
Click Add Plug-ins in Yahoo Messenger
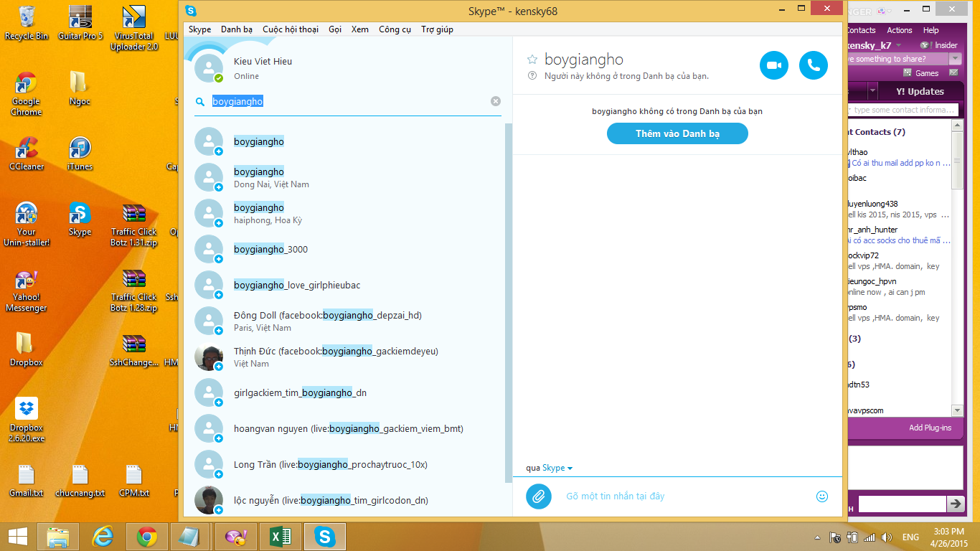pyautogui.click(x=930, y=428)
